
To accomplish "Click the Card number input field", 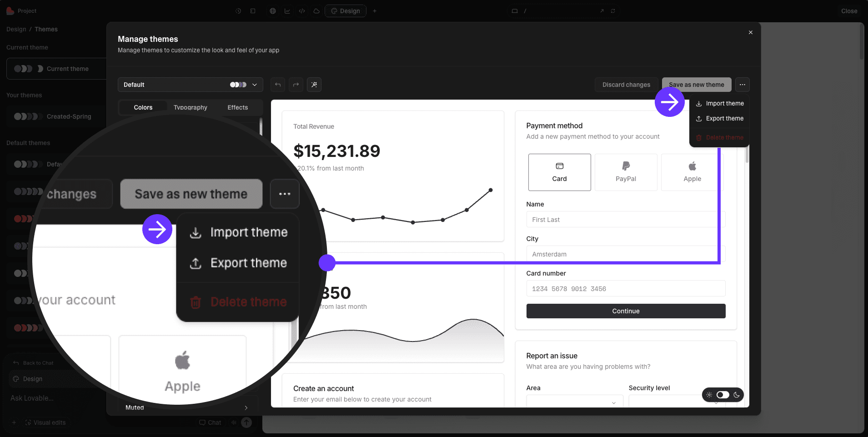I will (x=626, y=289).
